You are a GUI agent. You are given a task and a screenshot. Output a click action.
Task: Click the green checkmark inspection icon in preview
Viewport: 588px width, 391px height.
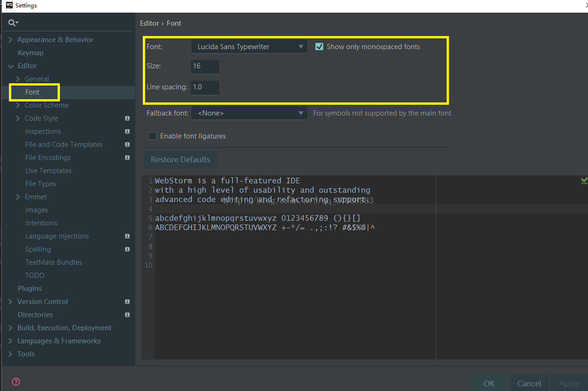click(584, 181)
